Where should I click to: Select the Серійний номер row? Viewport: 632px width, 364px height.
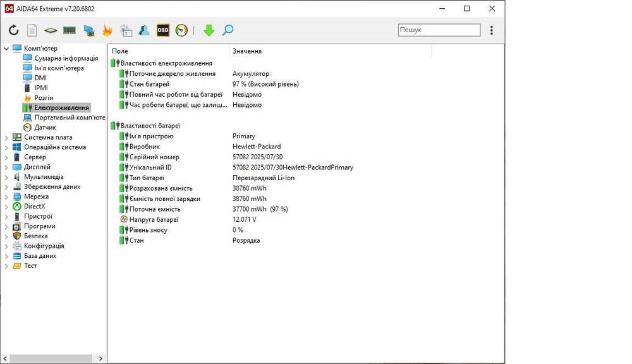154,157
